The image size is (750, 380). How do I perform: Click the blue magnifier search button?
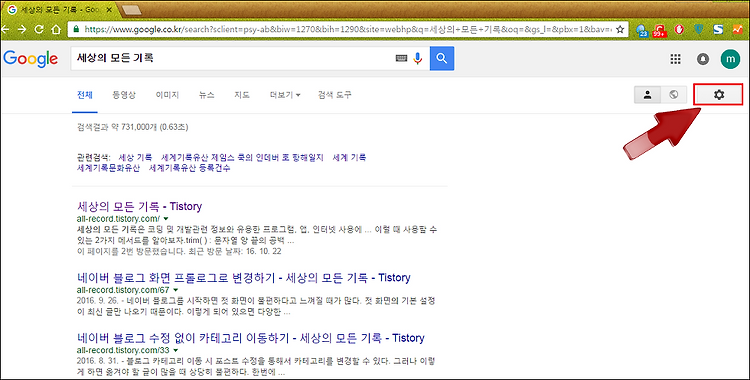pos(442,58)
